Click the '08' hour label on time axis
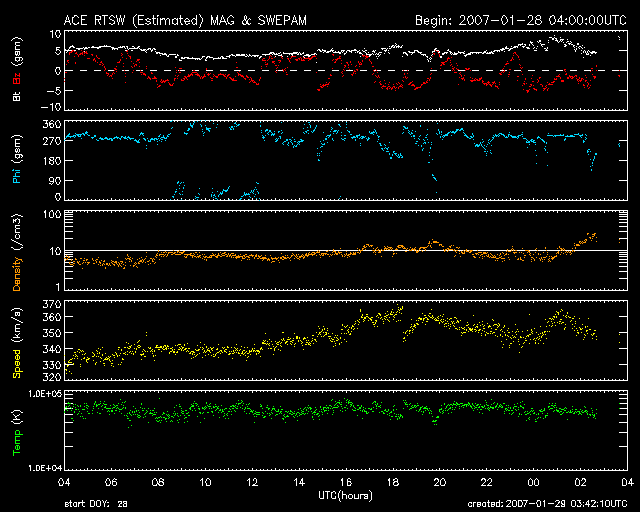This screenshot has height=512, width=640. click(x=158, y=482)
